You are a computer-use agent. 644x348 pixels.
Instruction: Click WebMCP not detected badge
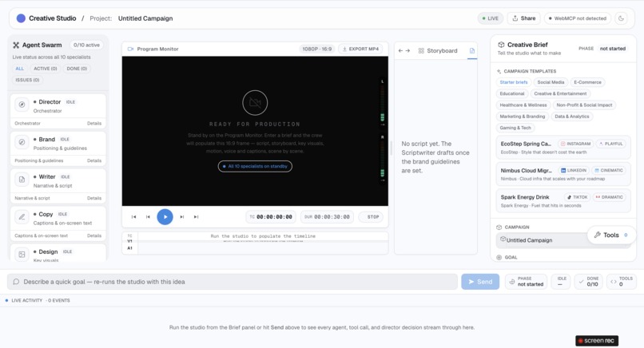[x=578, y=18]
